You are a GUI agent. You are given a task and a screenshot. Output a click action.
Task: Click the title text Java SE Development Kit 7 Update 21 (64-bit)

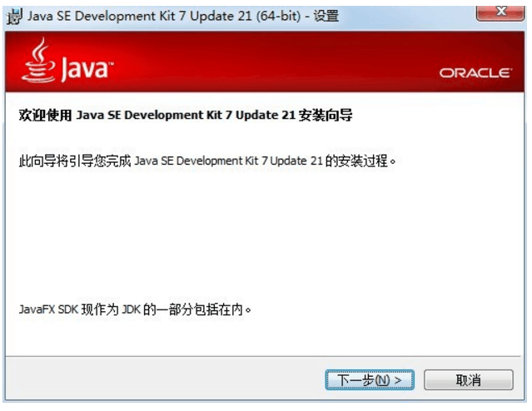(x=164, y=16)
